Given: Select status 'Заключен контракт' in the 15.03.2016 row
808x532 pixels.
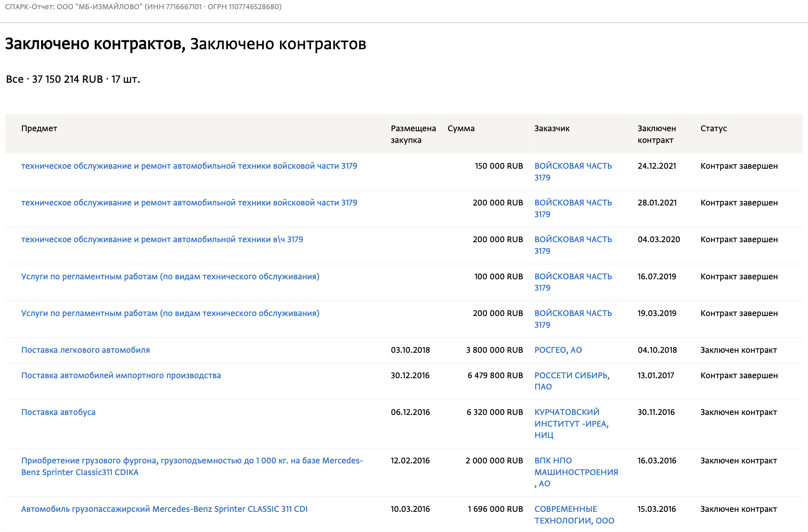Looking at the screenshot, I should [x=739, y=509].
